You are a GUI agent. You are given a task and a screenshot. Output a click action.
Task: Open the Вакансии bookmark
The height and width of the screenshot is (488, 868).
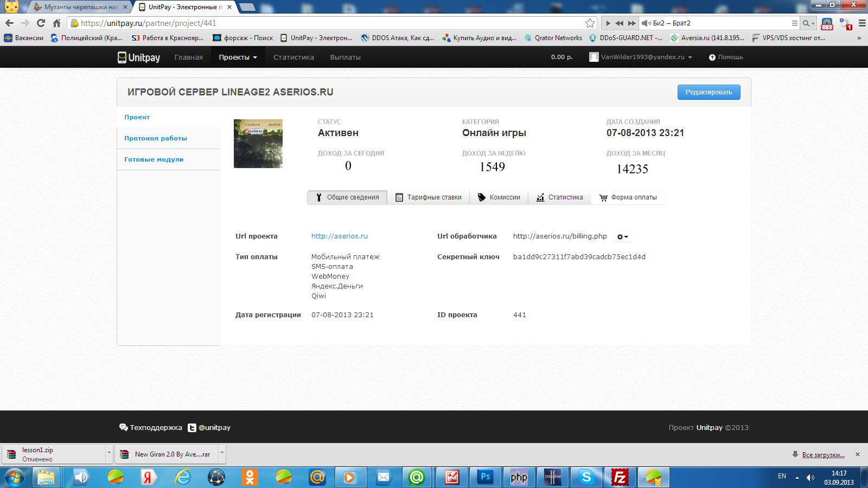click(x=24, y=38)
